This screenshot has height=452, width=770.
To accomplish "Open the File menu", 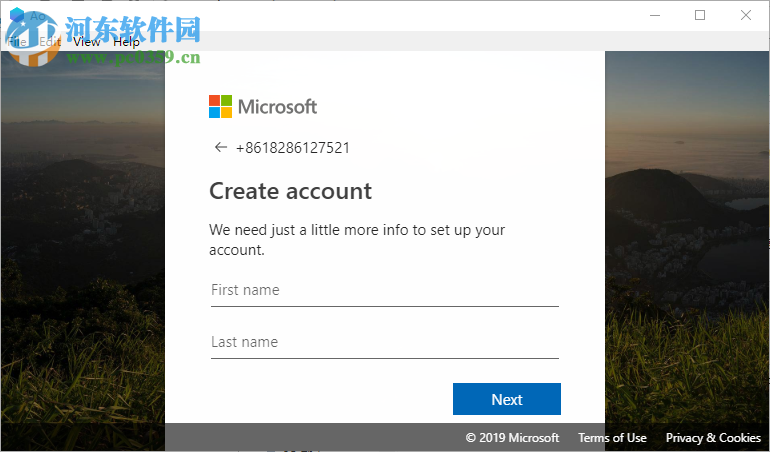I will click(17, 42).
